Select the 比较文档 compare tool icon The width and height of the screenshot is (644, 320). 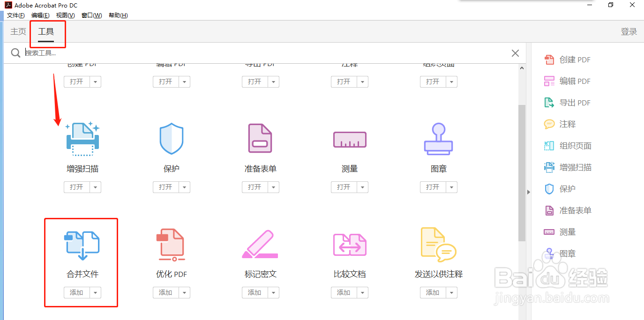click(x=349, y=244)
